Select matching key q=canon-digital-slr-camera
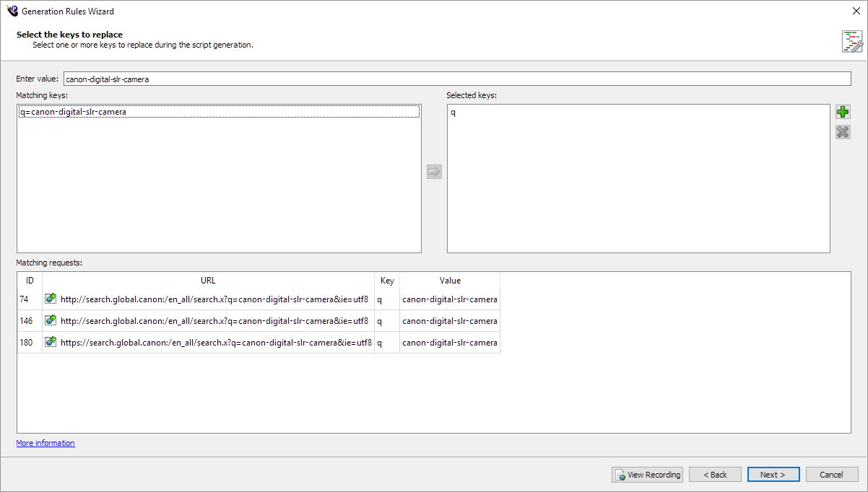Screen dimensions: 868x492 pyautogui.click(x=73, y=112)
